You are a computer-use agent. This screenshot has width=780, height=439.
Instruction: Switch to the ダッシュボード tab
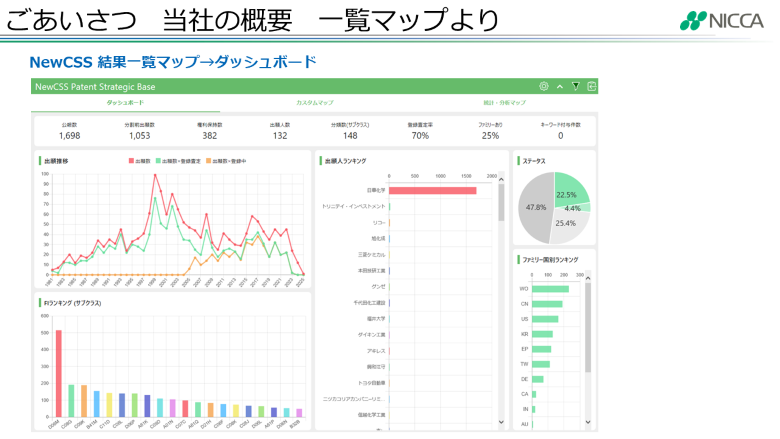[x=125, y=102]
